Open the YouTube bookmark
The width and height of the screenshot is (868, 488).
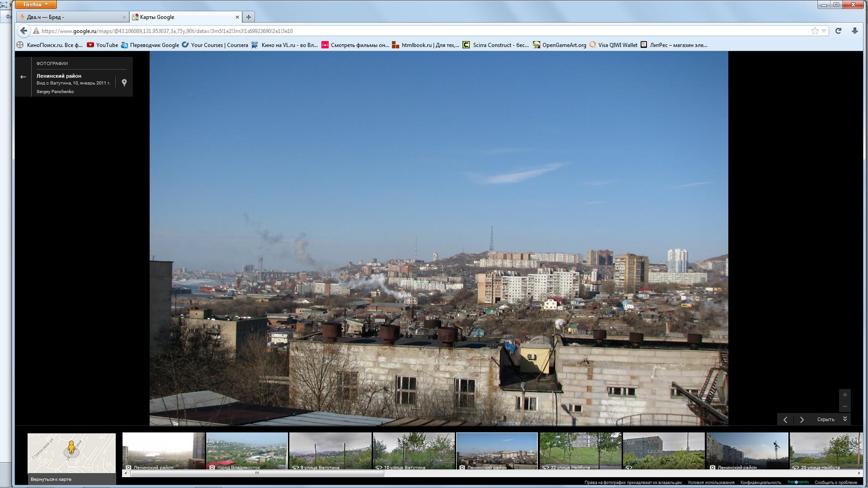102,45
